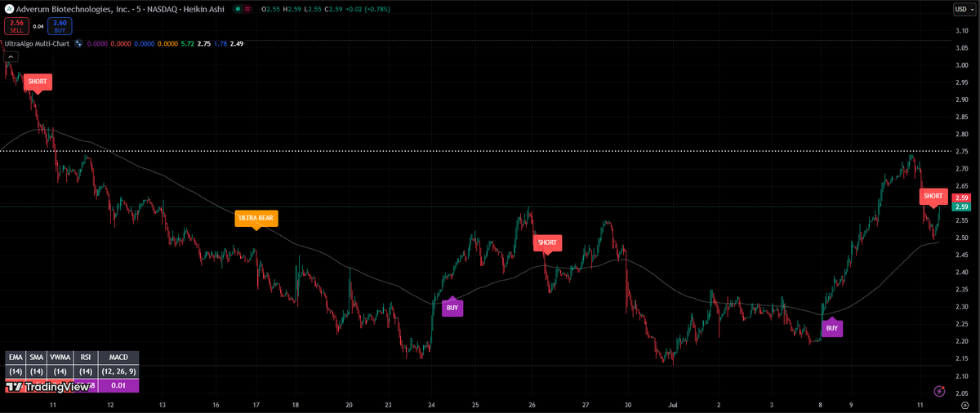Screen dimensions: 980x413
Task: Click the 30 date label on time axis
Action: coord(628,404)
